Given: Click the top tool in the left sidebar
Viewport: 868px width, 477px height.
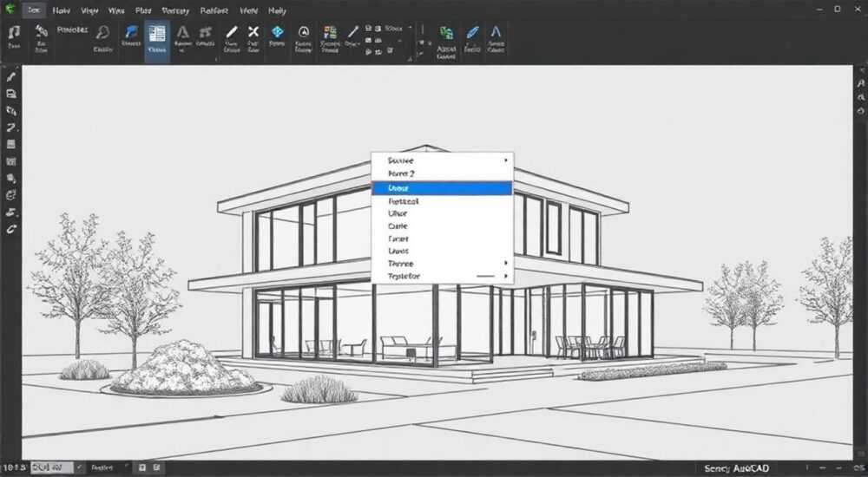Looking at the screenshot, I should click(x=11, y=76).
